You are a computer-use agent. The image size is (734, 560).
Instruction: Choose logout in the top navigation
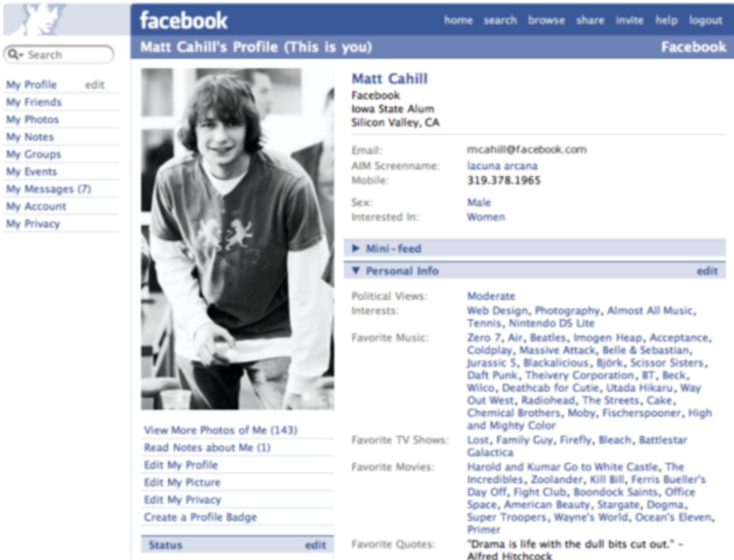pyautogui.click(x=706, y=20)
